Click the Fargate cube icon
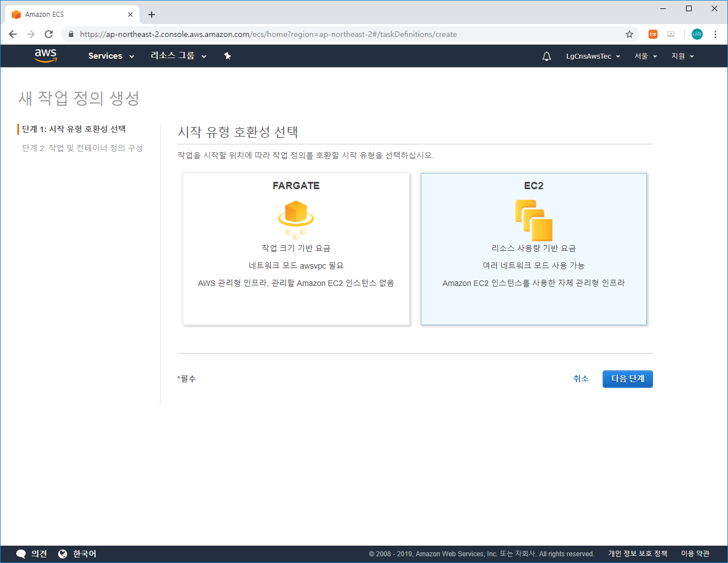This screenshot has height=563, width=728. pyautogui.click(x=296, y=219)
